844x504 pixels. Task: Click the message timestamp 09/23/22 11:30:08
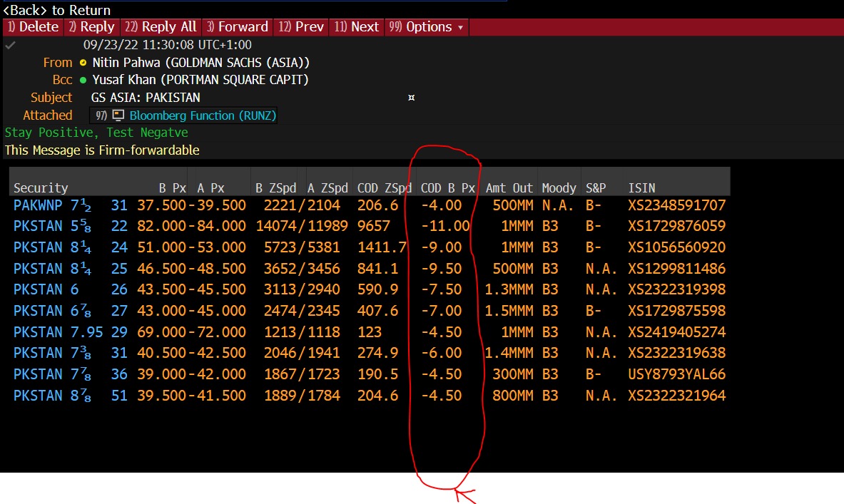pyautogui.click(x=168, y=45)
